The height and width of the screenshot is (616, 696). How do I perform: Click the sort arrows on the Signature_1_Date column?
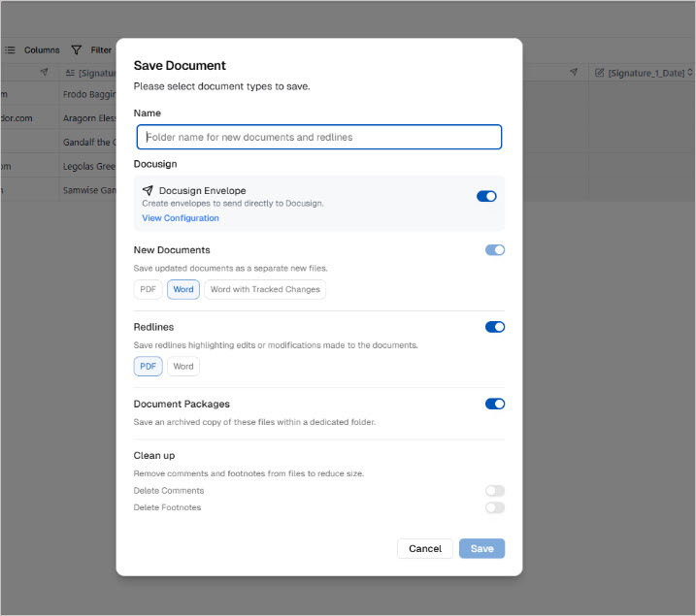(690, 73)
